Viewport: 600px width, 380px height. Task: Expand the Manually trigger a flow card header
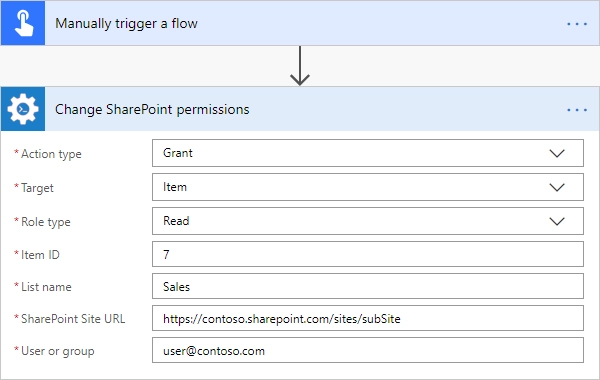tap(300, 23)
